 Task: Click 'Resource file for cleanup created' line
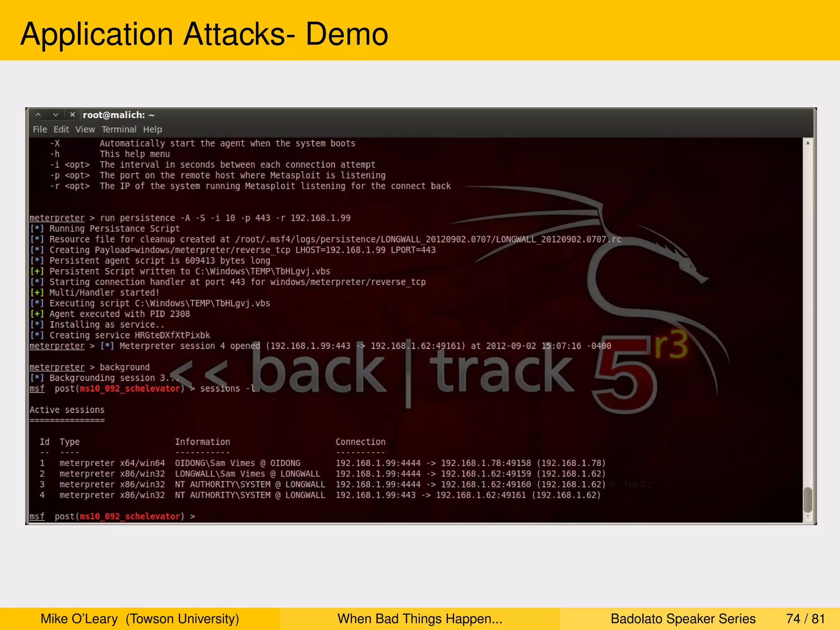click(325, 240)
